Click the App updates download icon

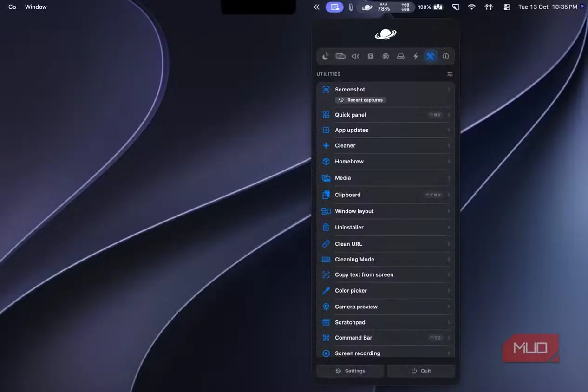point(326,130)
